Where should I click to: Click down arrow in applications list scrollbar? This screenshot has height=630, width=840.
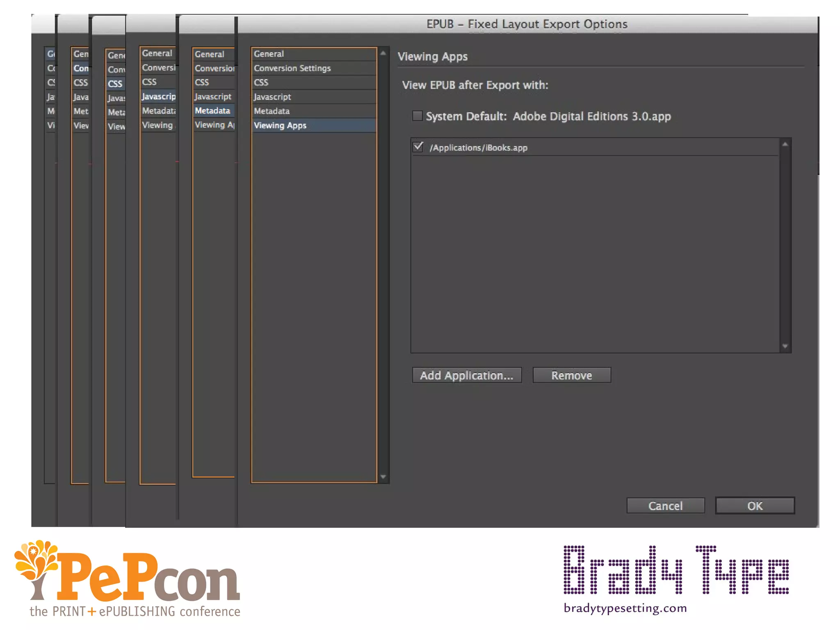click(785, 346)
